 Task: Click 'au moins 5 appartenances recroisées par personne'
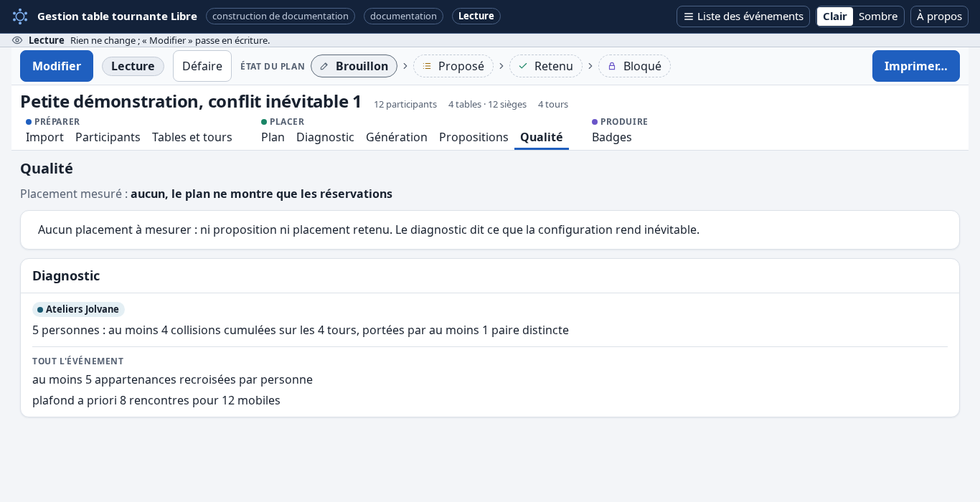172,379
